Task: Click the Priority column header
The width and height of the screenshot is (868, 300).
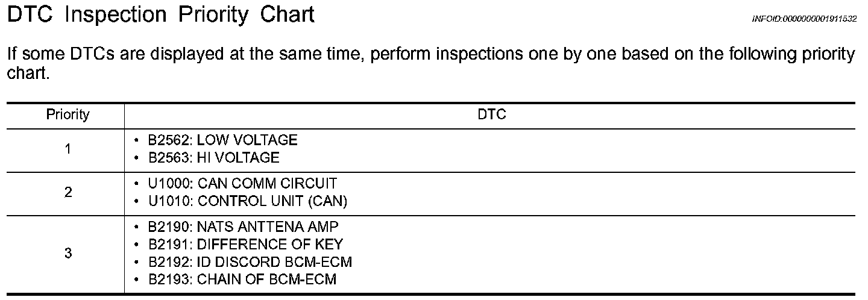Action: [68, 114]
